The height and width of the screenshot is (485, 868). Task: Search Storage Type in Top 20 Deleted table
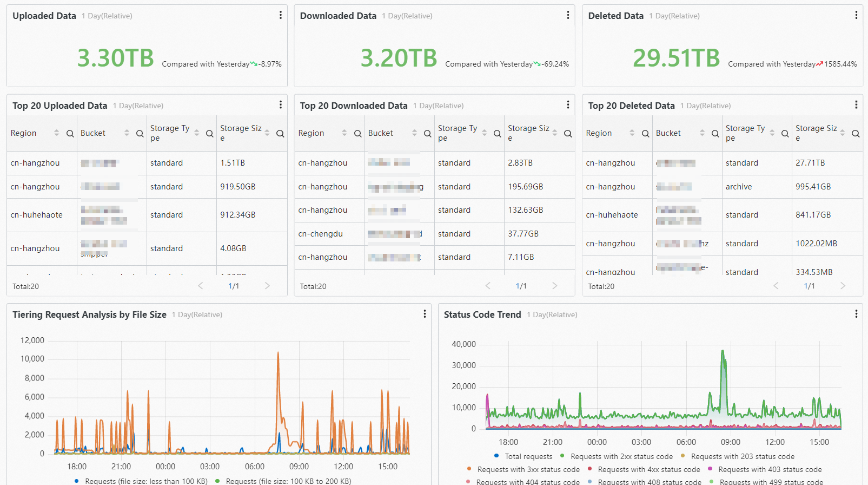click(x=785, y=133)
